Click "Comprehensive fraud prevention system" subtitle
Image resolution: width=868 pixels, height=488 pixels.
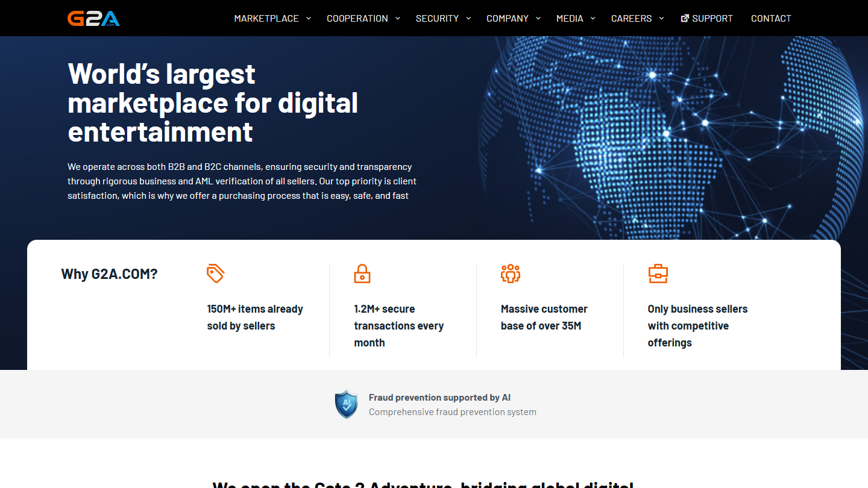(452, 412)
